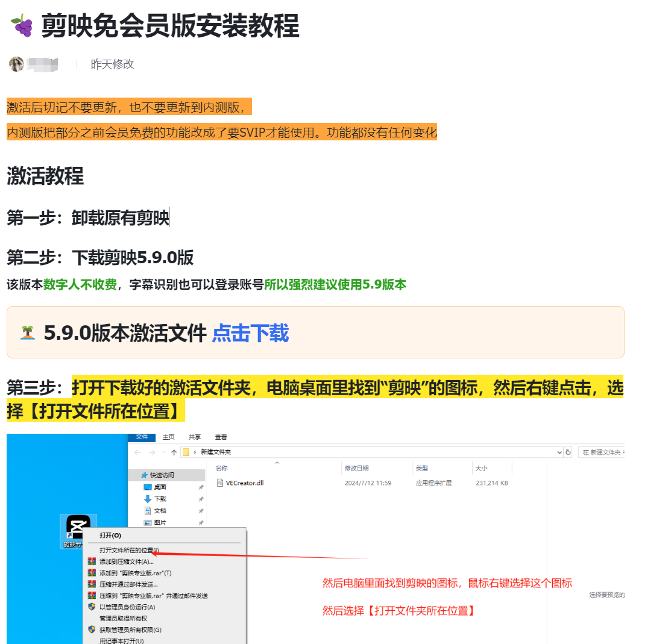Click the pin icon next to 文档
Viewport: 671px width, 644px height.
[201, 511]
